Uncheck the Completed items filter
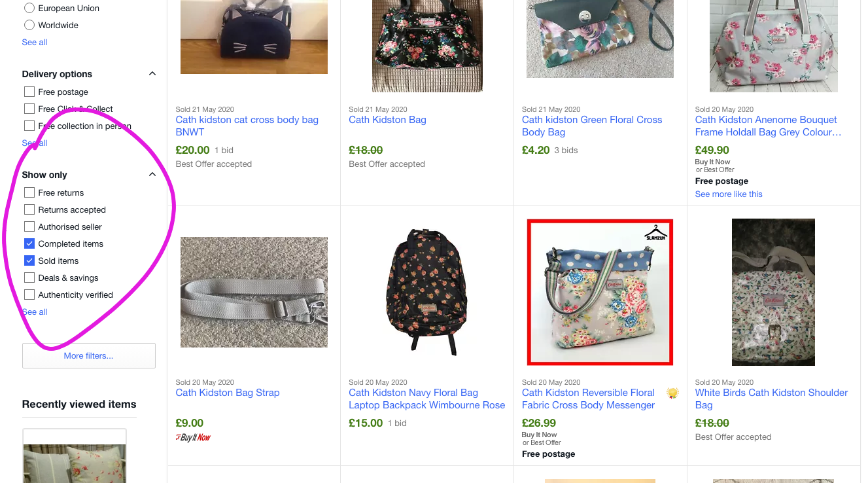The width and height of the screenshot is (868, 483). (x=29, y=243)
